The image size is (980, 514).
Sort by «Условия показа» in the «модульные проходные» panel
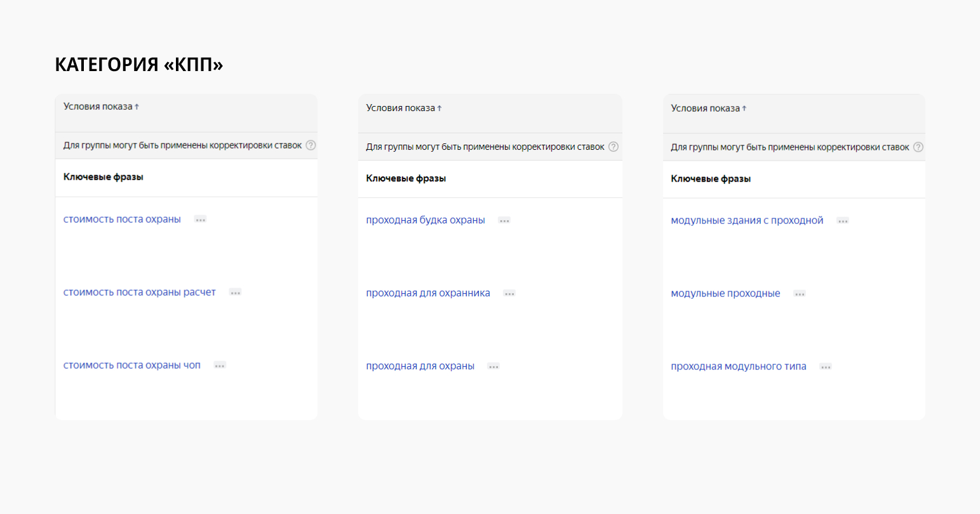(x=709, y=109)
